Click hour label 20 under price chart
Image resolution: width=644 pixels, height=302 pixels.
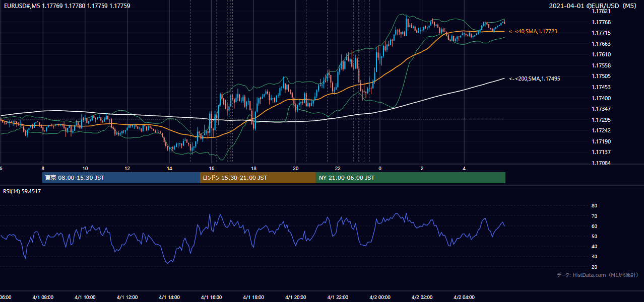click(x=296, y=169)
